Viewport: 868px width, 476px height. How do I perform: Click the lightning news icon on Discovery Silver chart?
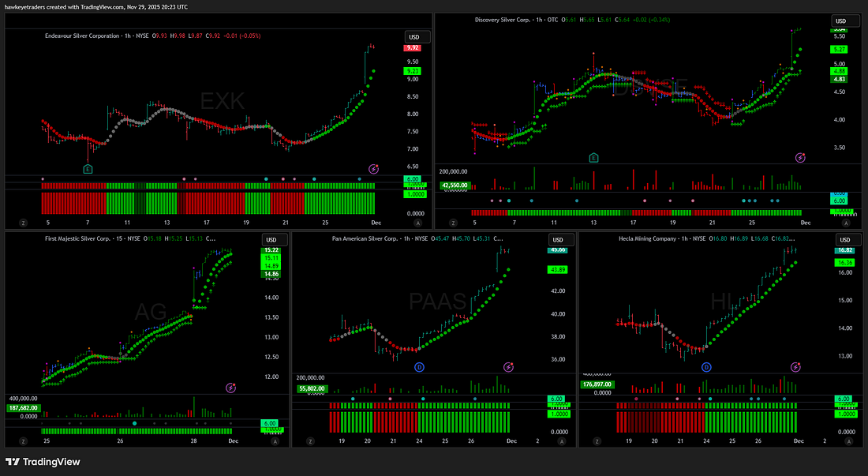point(800,158)
